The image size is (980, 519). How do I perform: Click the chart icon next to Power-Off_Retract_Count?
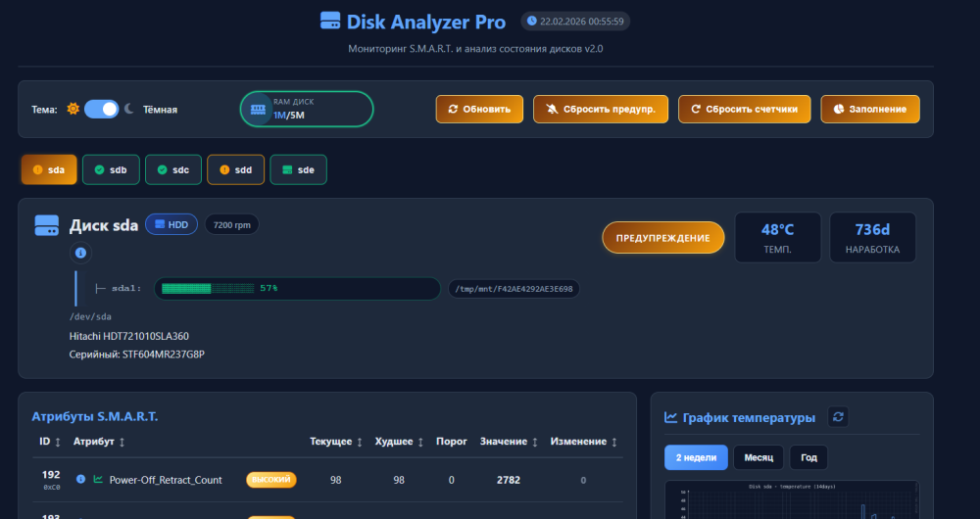(x=98, y=480)
